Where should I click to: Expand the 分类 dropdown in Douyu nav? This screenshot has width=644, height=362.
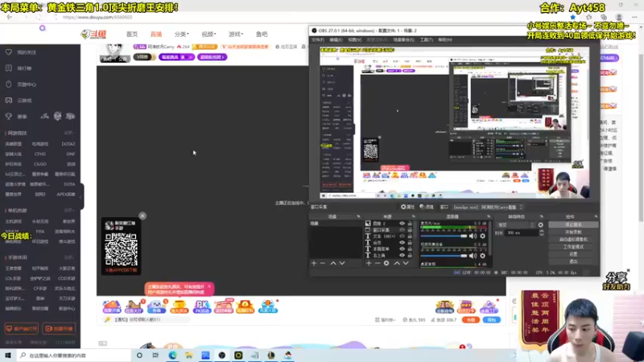click(182, 34)
